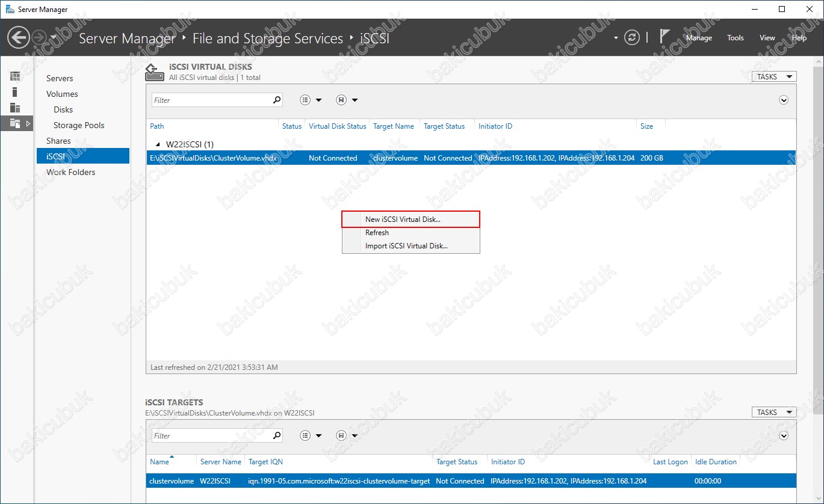
Task: Sort virtual disks by Path column
Action: (157, 126)
